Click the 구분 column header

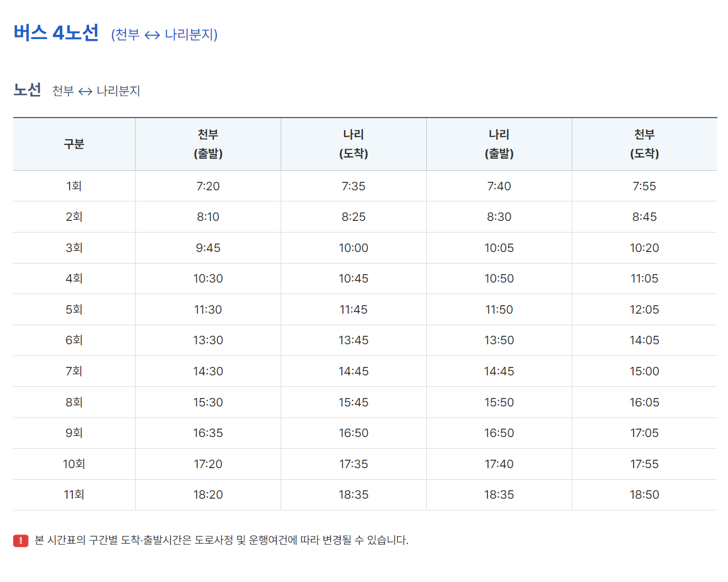pos(74,144)
